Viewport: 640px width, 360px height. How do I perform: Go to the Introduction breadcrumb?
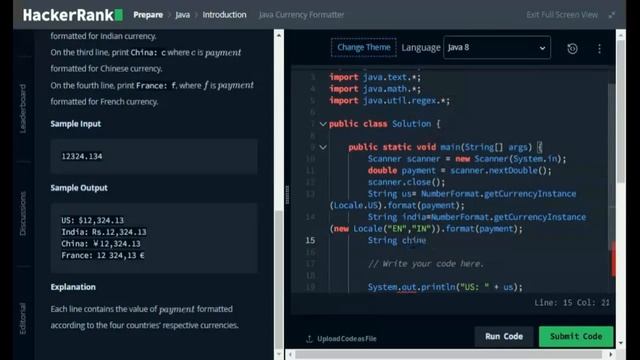[224, 15]
